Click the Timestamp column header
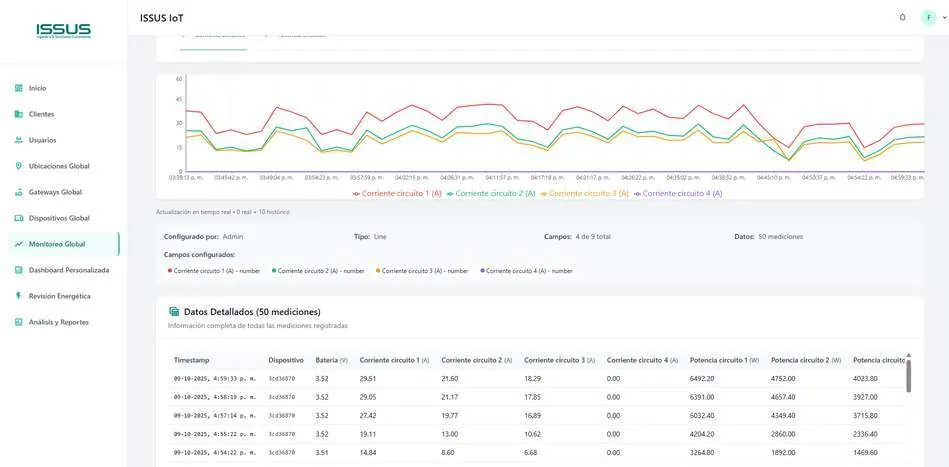 point(191,360)
